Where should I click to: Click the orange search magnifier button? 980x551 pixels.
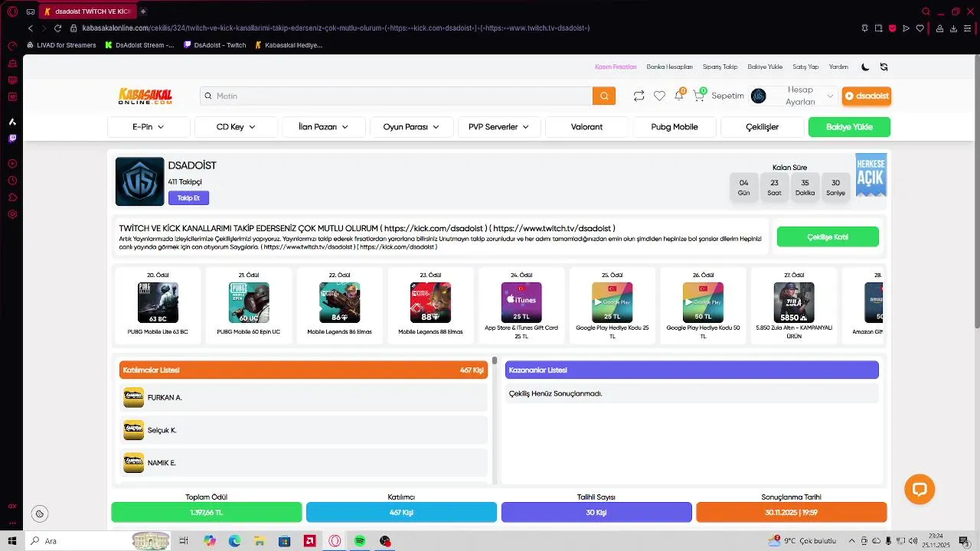(x=604, y=96)
